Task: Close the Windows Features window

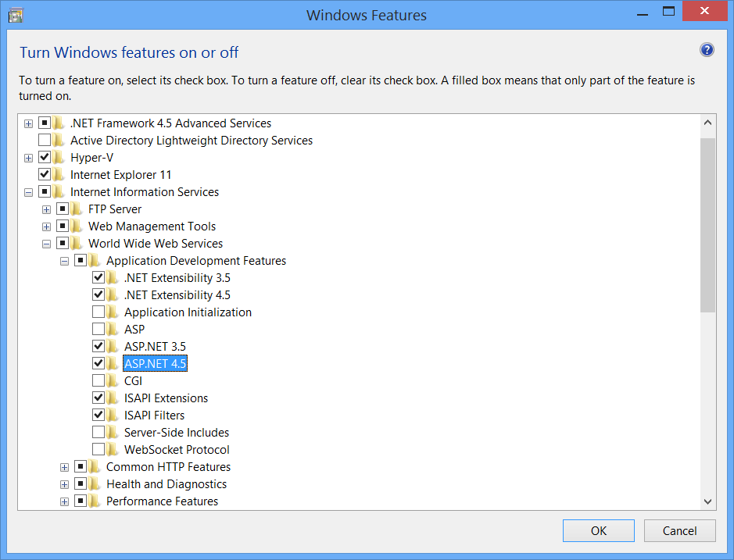Action: (704, 11)
